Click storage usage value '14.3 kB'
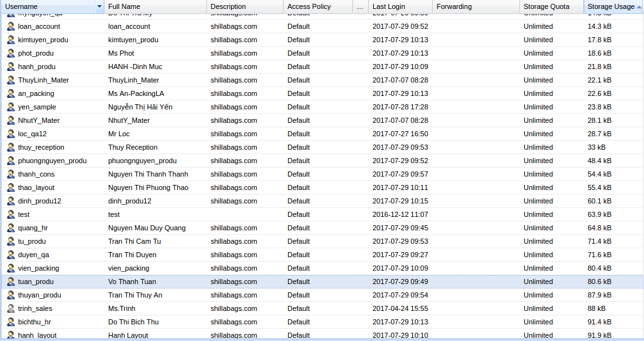The width and height of the screenshot is (644, 341). coord(599,26)
